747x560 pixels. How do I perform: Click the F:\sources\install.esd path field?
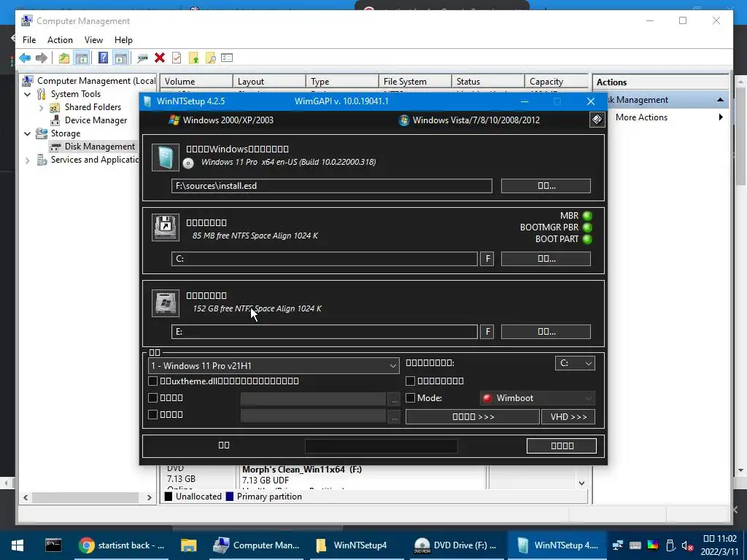[x=332, y=186]
